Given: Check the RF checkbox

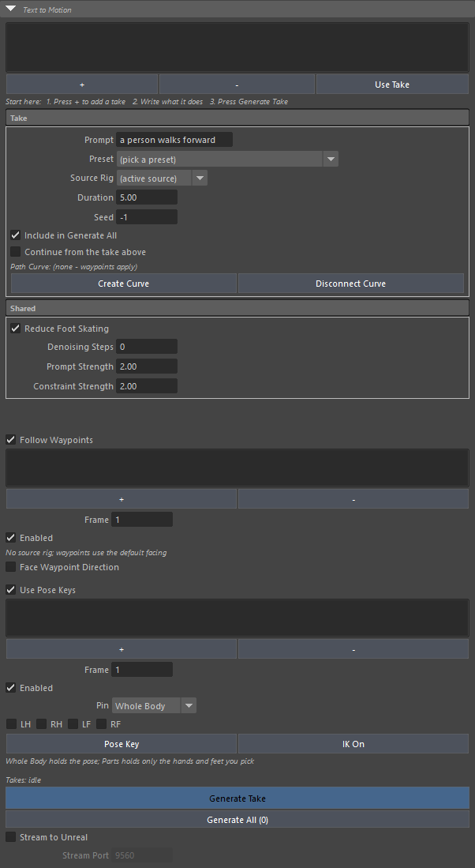Looking at the screenshot, I should click(x=101, y=724).
